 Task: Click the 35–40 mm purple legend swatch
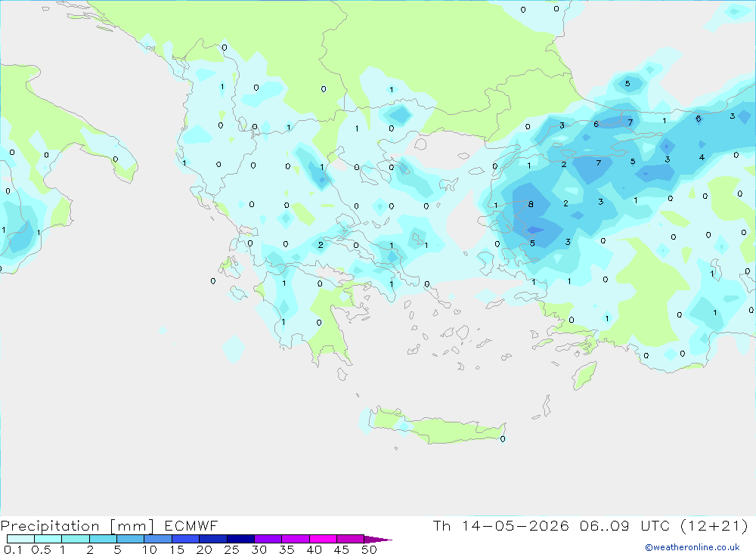(x=295, y=539)
